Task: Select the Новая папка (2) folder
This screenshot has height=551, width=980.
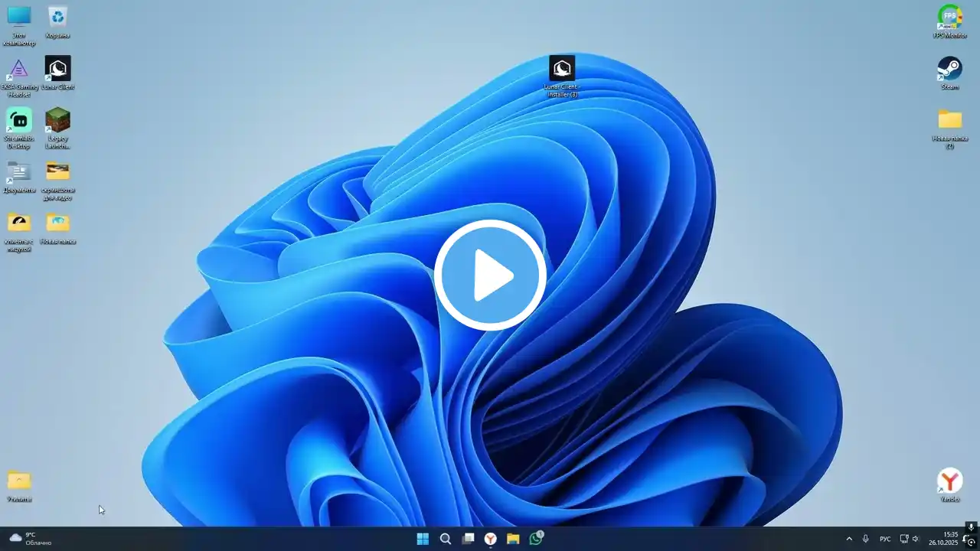Action: (x=950, y=128)
